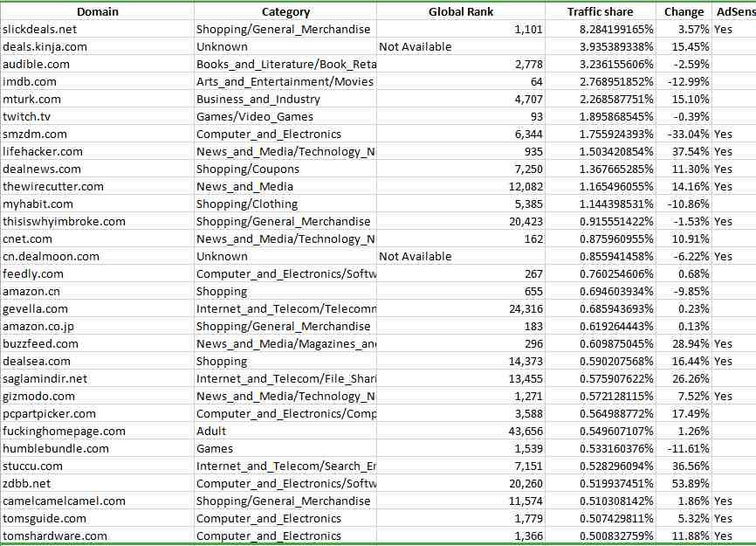The image size is (756, 546).
Task: Select the gizmodo.com cell
Action: point(97,396)
